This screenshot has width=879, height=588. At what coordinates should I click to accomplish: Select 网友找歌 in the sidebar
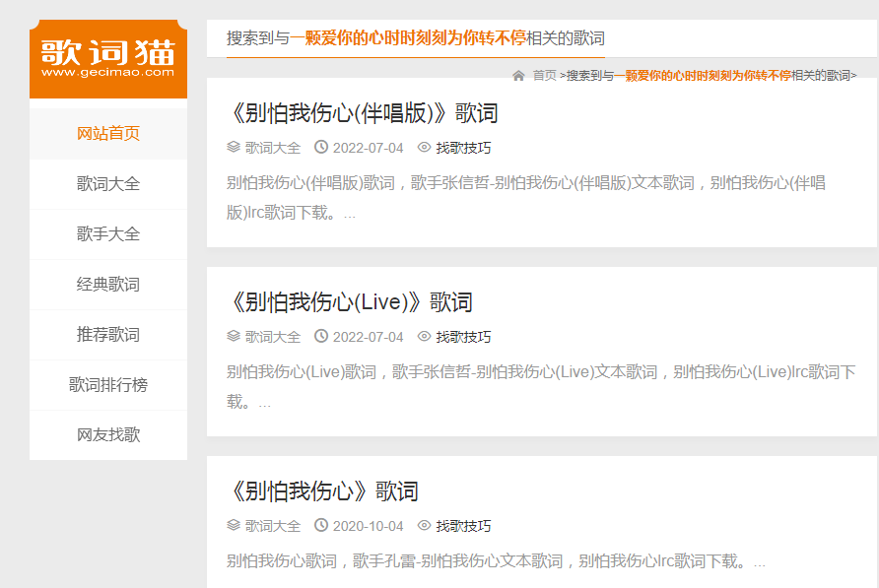tap(108, 435)
